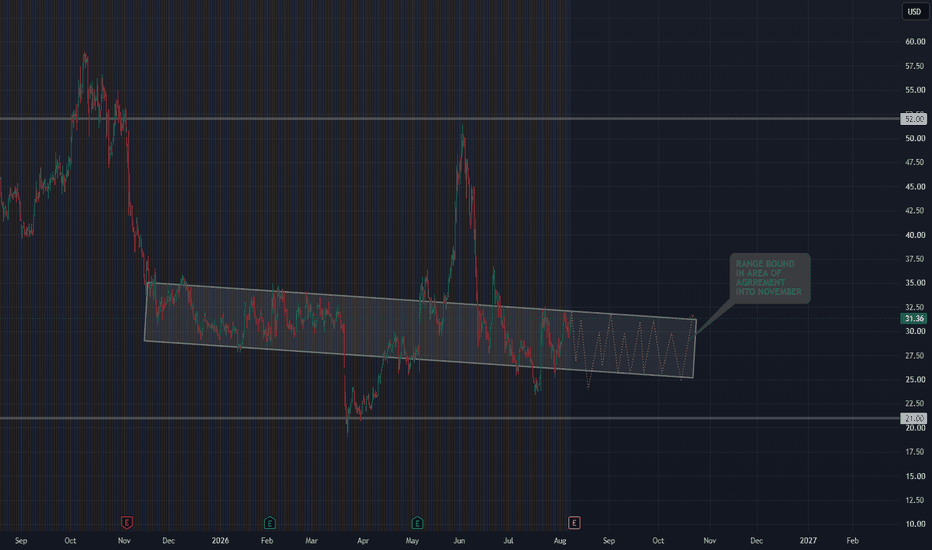
Task: Select the Range Bound callout annotation
Action: pyautogui.click(x=769, y=278)
